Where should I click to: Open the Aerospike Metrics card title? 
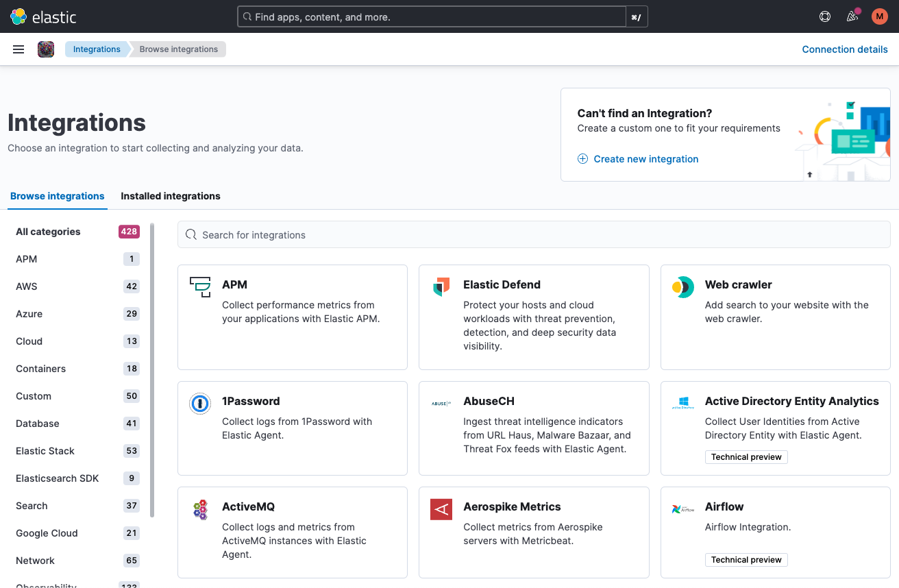(x=512, y=506)
